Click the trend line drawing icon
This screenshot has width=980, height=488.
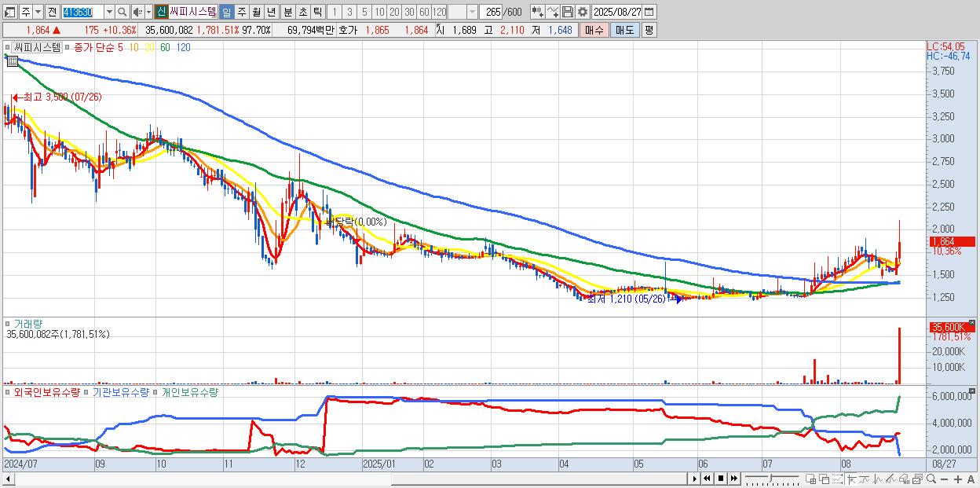coord(890,479)
